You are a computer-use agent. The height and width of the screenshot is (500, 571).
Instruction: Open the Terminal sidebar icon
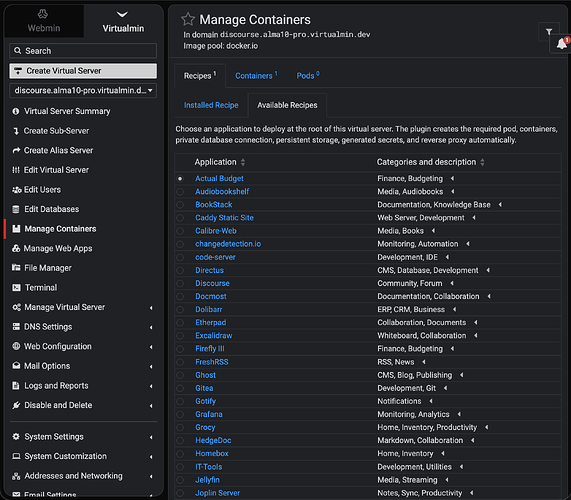pyautogui.click(x=16, y=287)
